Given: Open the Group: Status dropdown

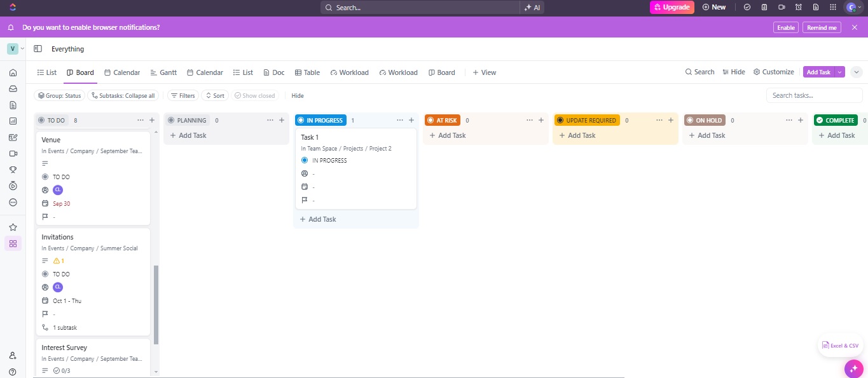Looking at the screenshot, I should point(59,95).
